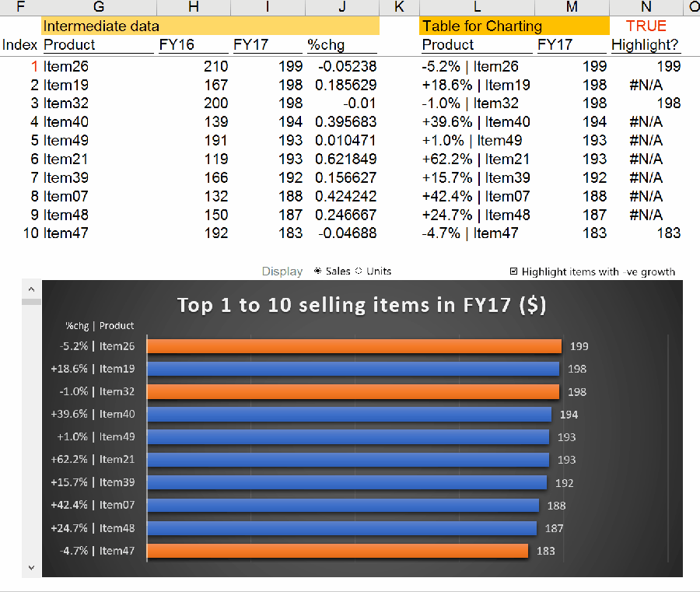Select the Units radio button
This screenshot has width=700, height=592.
click(x=359, y=271)
